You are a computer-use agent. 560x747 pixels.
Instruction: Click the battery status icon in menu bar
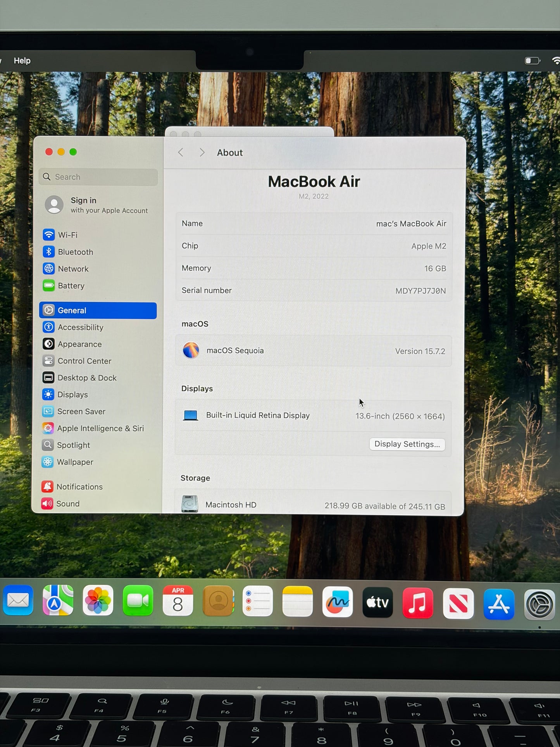[x=532, y=60]
